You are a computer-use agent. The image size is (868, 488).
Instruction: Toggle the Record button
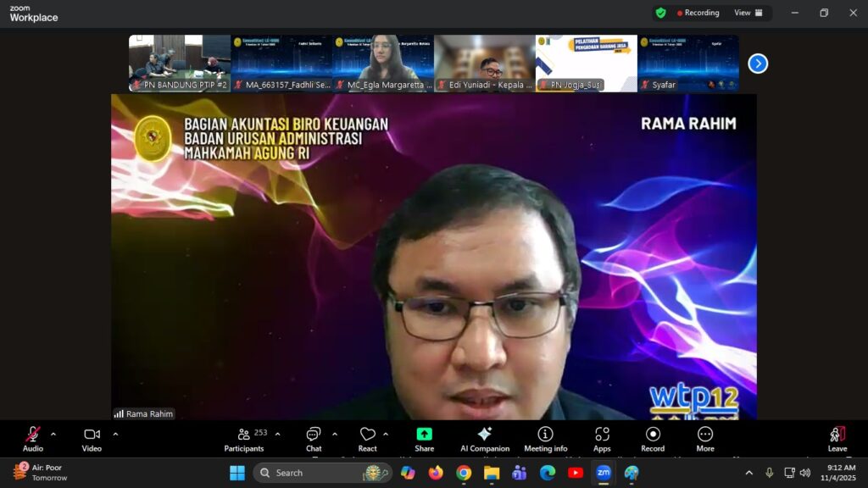[x=653, y=435]
